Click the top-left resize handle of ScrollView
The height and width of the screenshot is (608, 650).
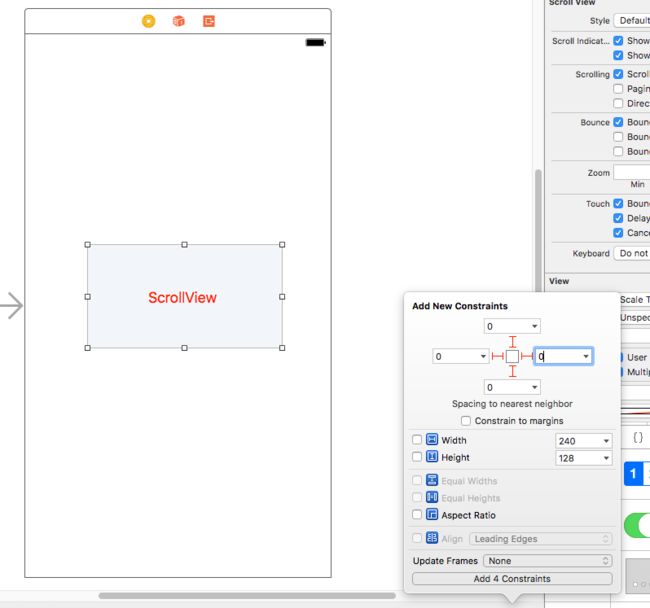(x=87, y=245)
